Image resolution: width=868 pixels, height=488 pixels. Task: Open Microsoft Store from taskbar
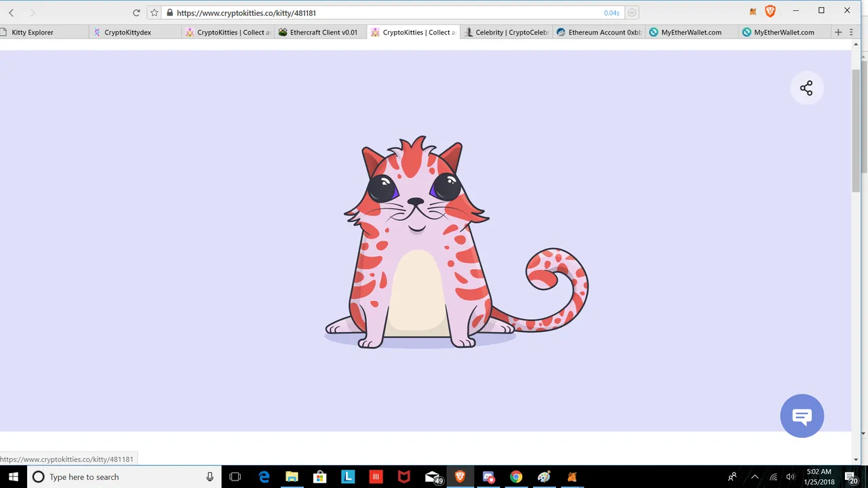(x=320, y=477)
